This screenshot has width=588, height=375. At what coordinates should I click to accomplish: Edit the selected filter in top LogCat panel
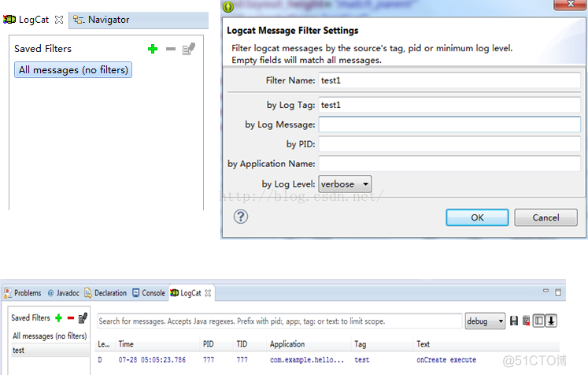pyautogui.click(x=189, y=49)
